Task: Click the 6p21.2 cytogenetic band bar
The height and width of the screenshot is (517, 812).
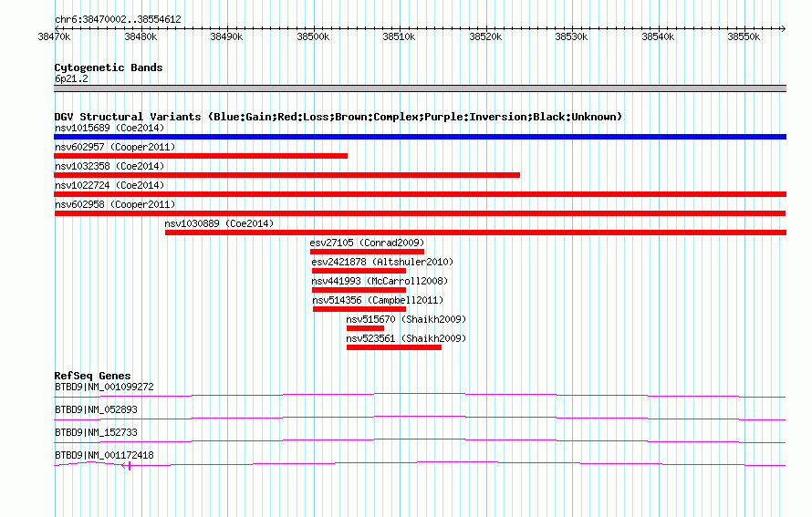Action: point(420,88)
